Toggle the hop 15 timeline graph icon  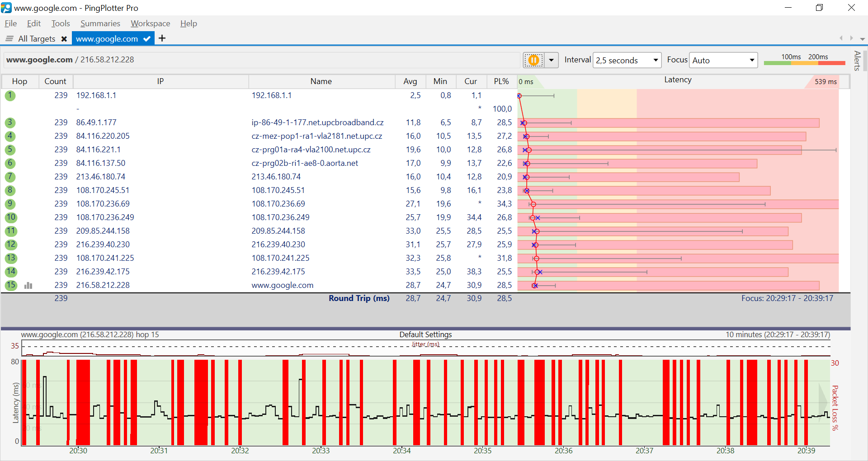click(x=28, y=285)
